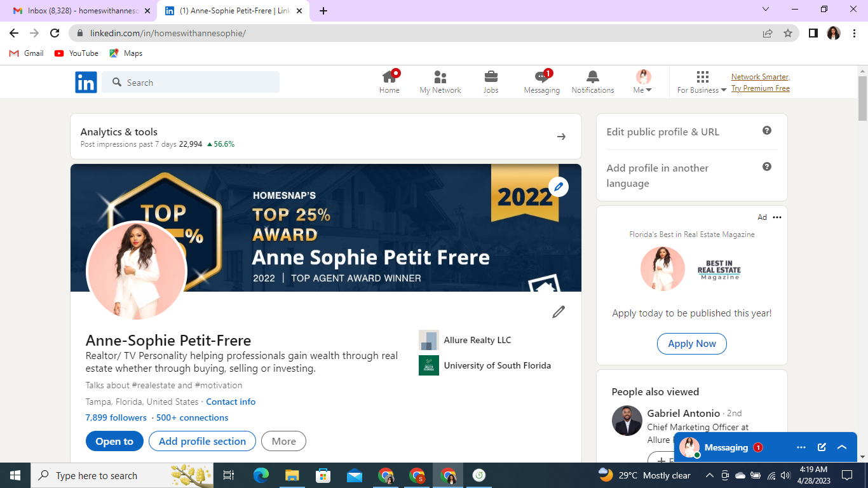Click Add profile in another language
868x488 pixels.
tap(658, 175)
